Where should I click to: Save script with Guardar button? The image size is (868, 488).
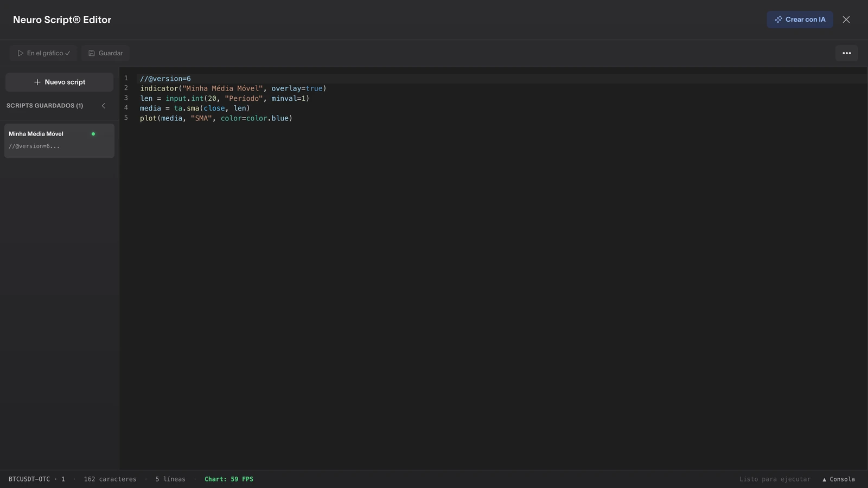tap(105, 53)
